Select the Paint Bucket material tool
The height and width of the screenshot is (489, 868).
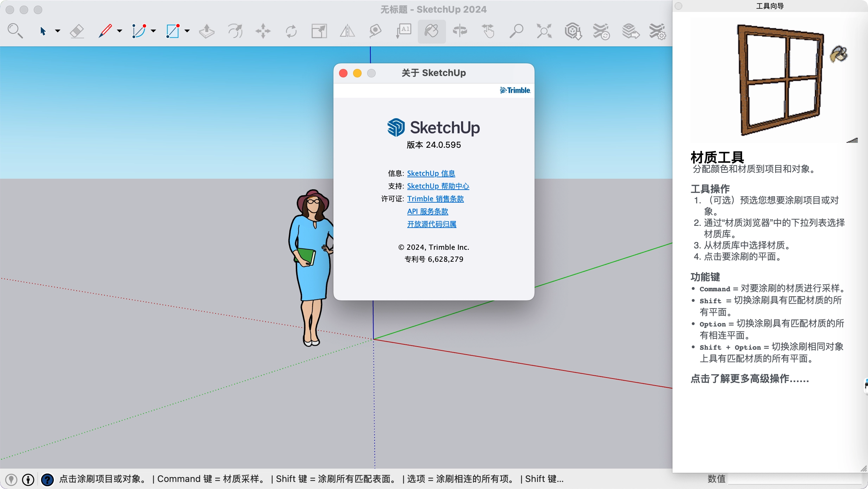pyautogui.click(x=432, y=31)
